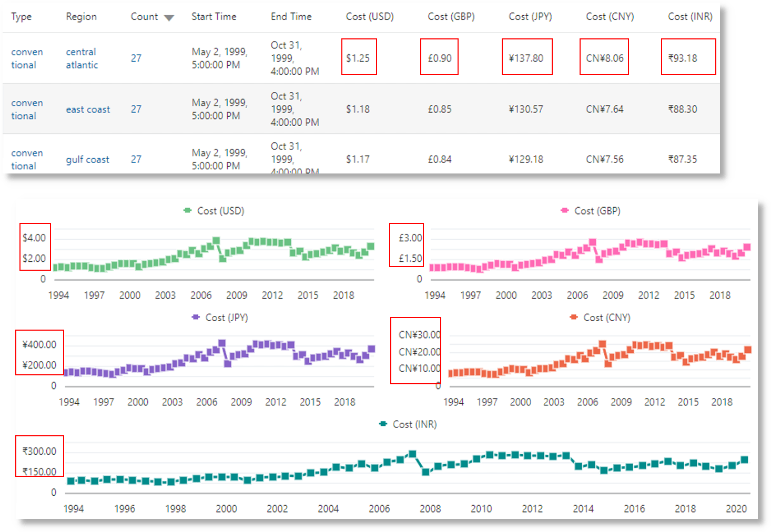
Task: Click the gulf coast region link
Action: coord(87,159)
